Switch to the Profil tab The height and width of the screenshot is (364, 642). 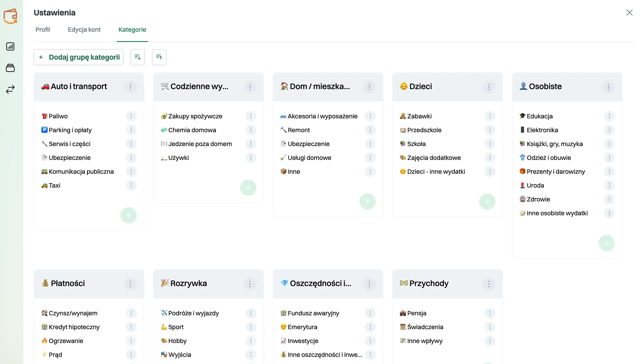tap(42, 29)
